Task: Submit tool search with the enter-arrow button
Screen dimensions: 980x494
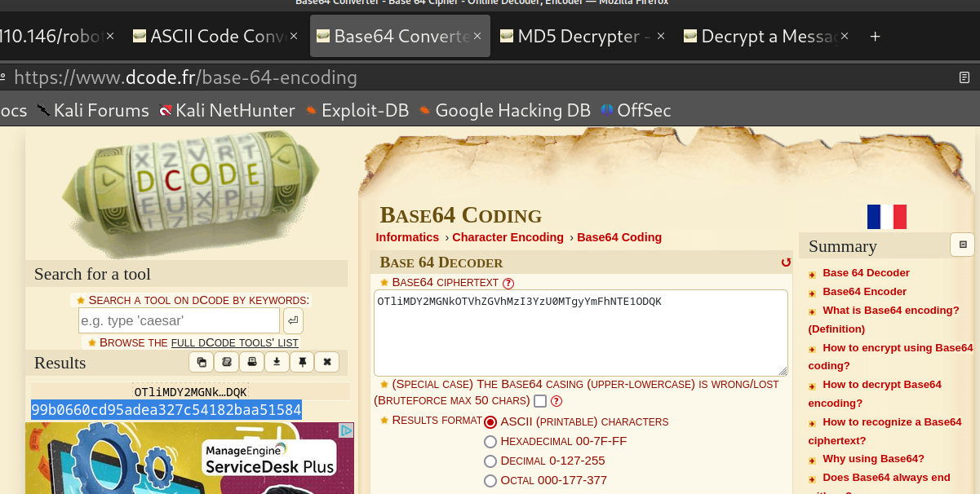Action: click(x=293, y=320)
